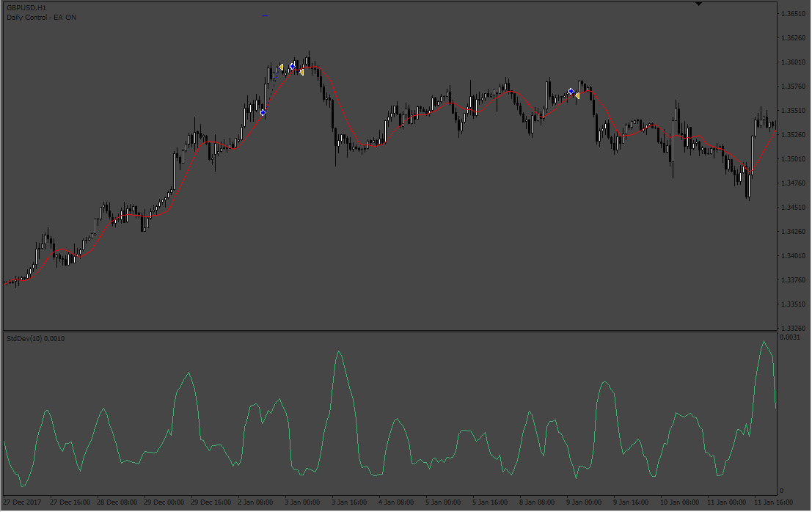This screenshot has height=512, width=812.
Task: Click price level 1.34760 on the axis
Action: [x=794, y=183]
